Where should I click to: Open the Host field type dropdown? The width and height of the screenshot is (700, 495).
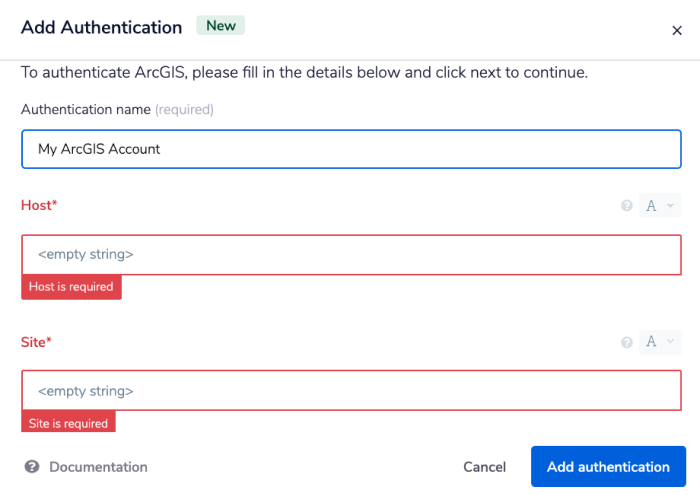point(659,206)
